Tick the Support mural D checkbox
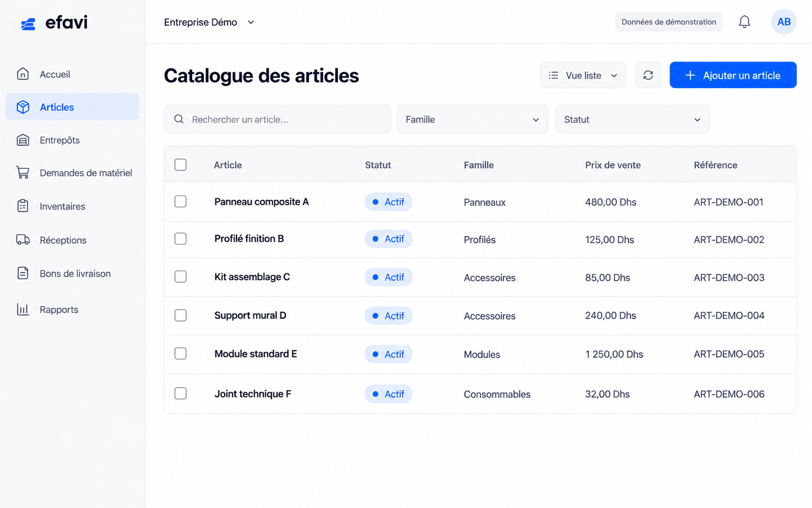 point(180,315)
